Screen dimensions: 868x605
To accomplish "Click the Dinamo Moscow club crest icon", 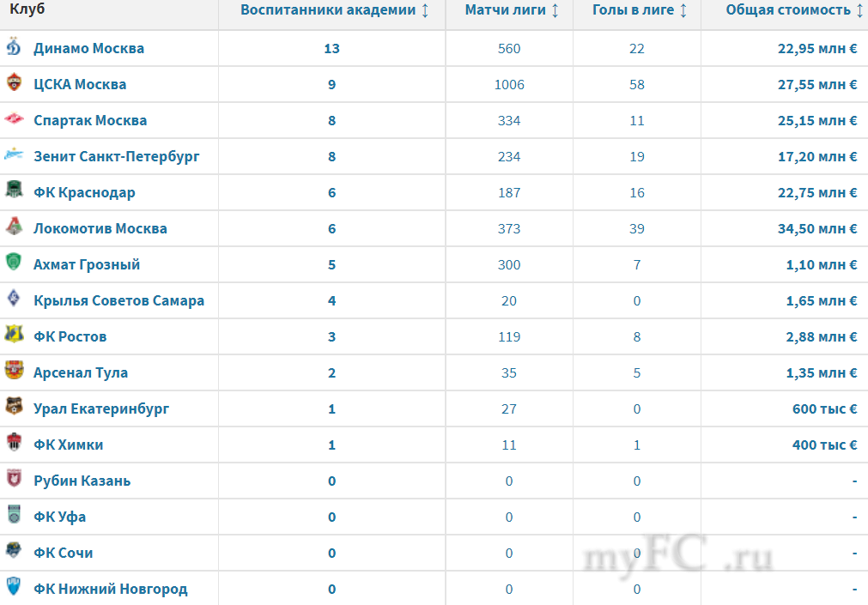I will click(14, 48).
